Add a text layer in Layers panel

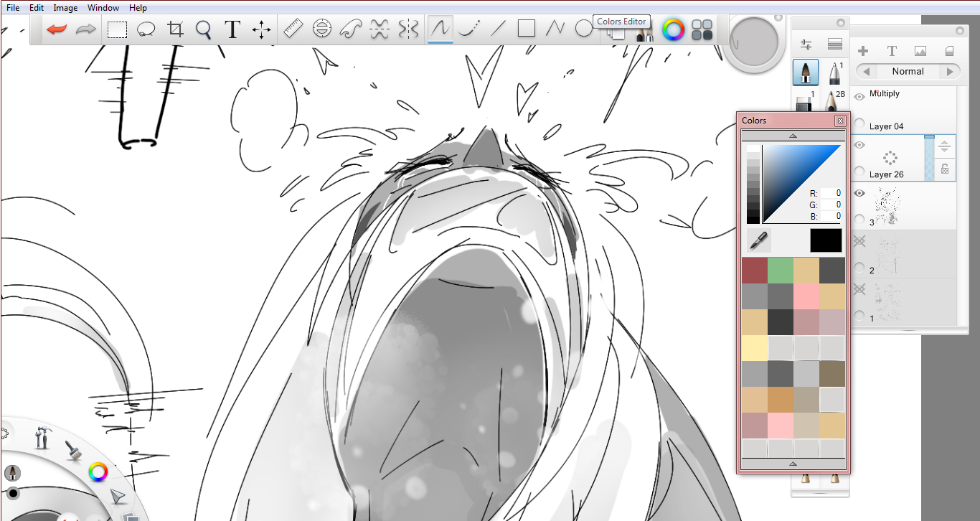click(892, 51)
